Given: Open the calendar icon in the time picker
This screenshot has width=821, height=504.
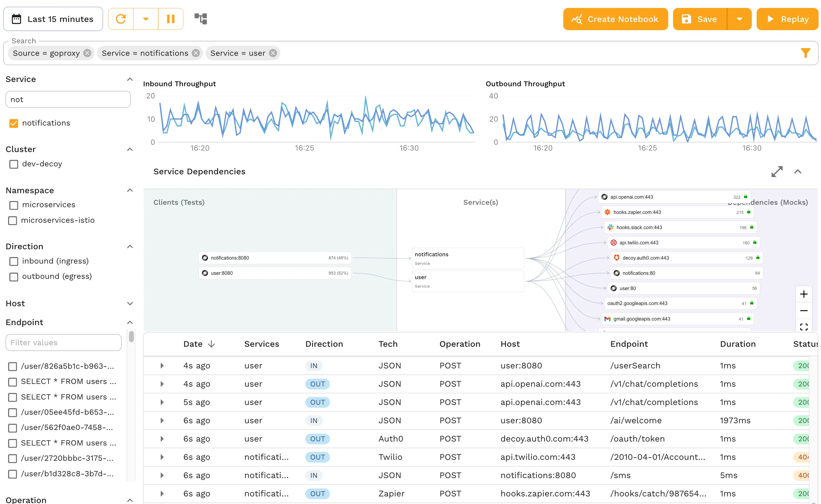Looking at the screenshot, I should [16, 19].
